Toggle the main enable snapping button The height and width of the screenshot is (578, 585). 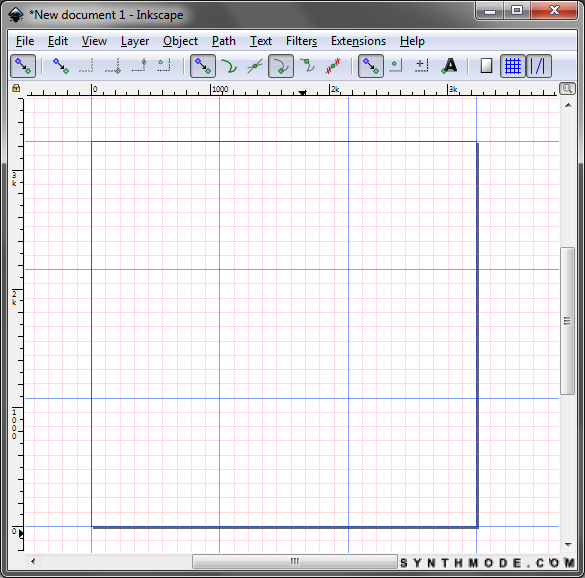coord(23,66)
